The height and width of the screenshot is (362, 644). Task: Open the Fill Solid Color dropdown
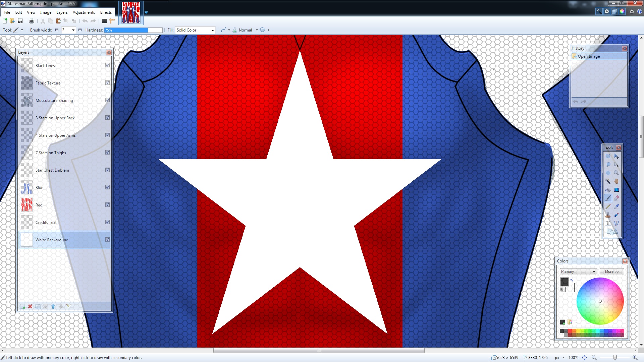click(195, 30)
